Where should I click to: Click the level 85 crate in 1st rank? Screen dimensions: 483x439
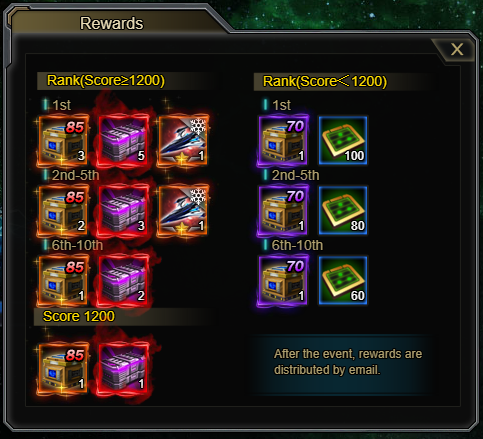point(63,140)
